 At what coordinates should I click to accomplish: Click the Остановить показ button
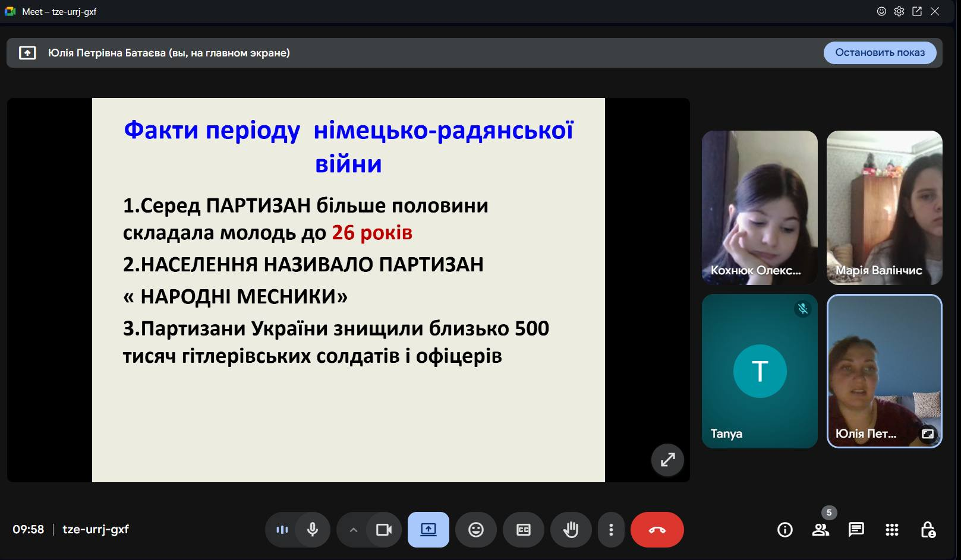coord(880,53)
